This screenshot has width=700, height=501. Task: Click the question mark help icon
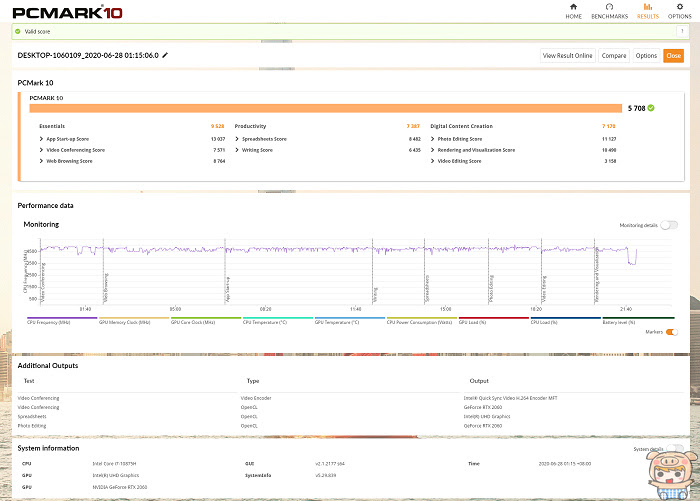pyautogui.click(x=682, y=31)
